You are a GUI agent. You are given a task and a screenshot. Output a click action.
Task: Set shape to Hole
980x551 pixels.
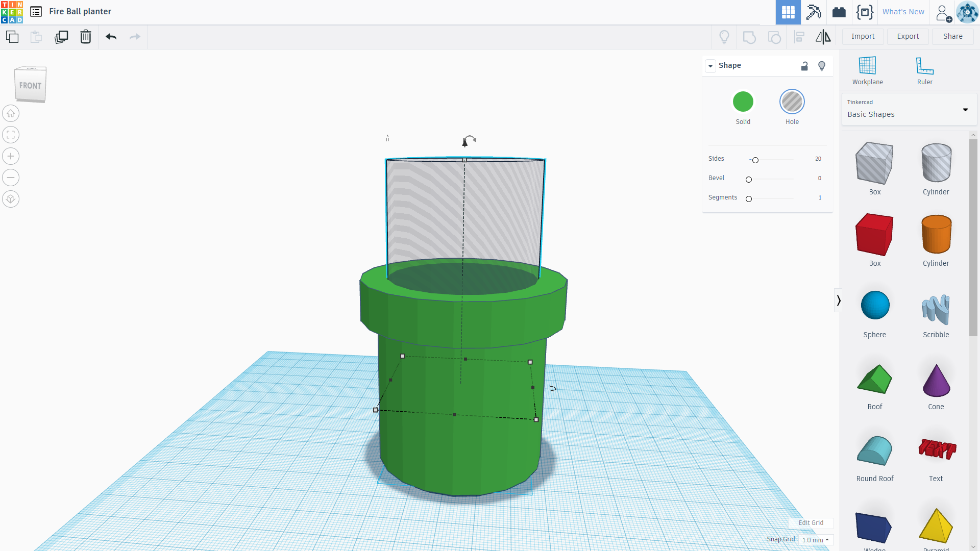click(x=792, y=102)
